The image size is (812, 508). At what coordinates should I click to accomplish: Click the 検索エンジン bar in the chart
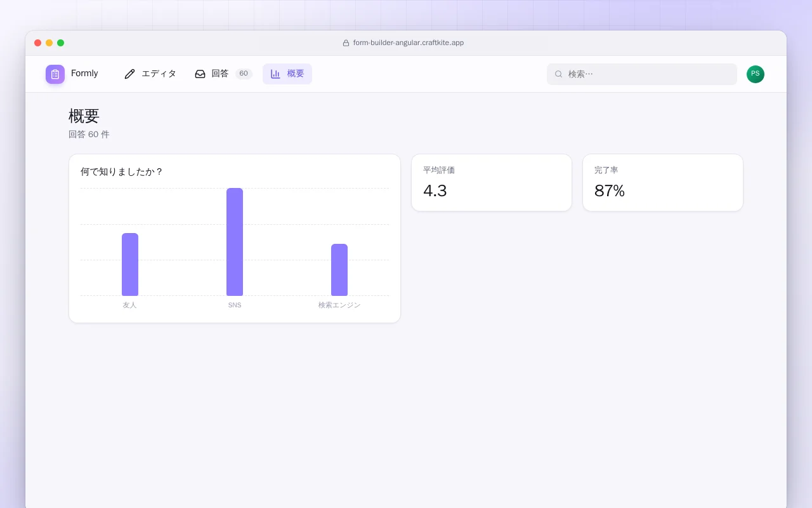339,270
